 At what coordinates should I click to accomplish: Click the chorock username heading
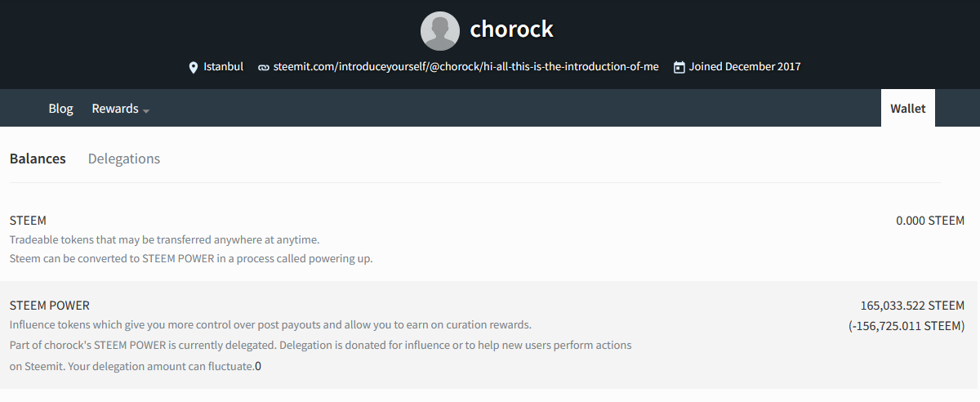511,30
